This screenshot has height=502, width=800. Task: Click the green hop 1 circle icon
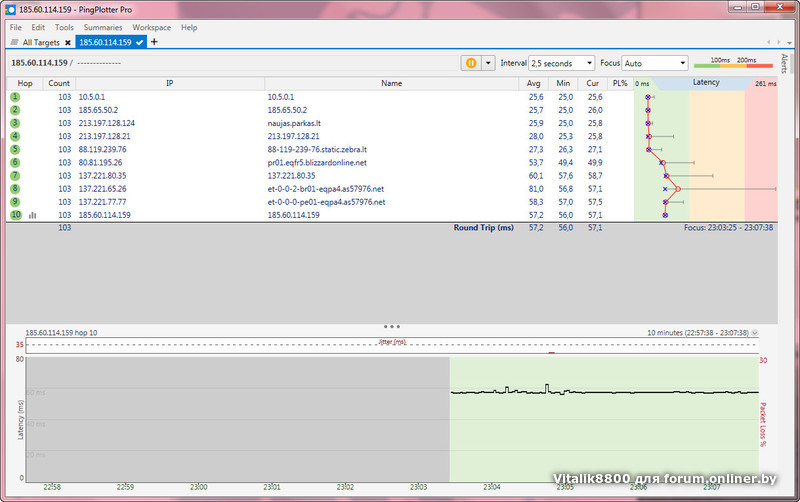tap(15, 97)
